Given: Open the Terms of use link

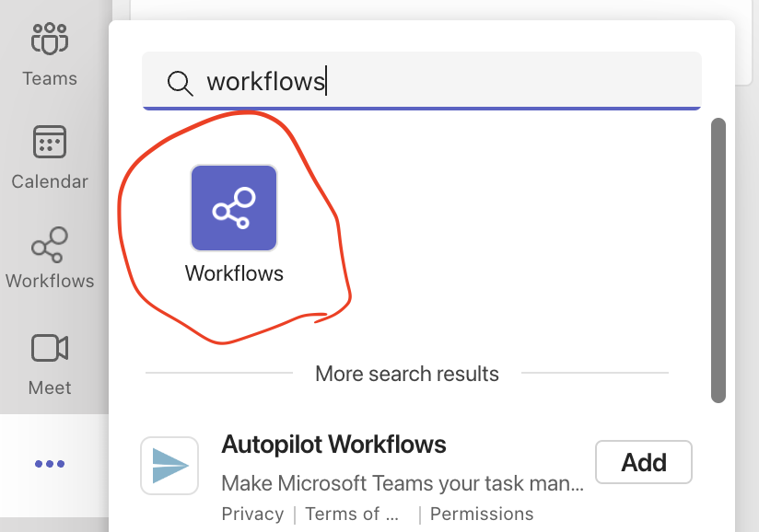Looking at the screenshot, I should (x=352, y=514).
